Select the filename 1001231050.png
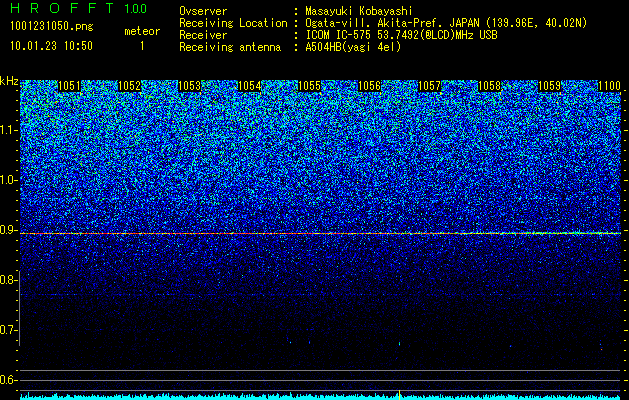The height and width of the screenshot is (400, 629). pyautogui.click(x=51, y=27)
